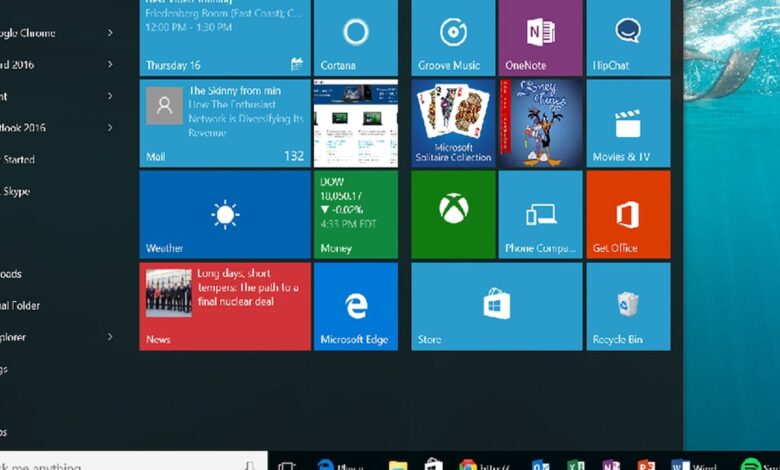The width and height of the screenshot is (780, 470).
Task: Expand the Google Chrome jump list arrow
Action: pos(110,33)
